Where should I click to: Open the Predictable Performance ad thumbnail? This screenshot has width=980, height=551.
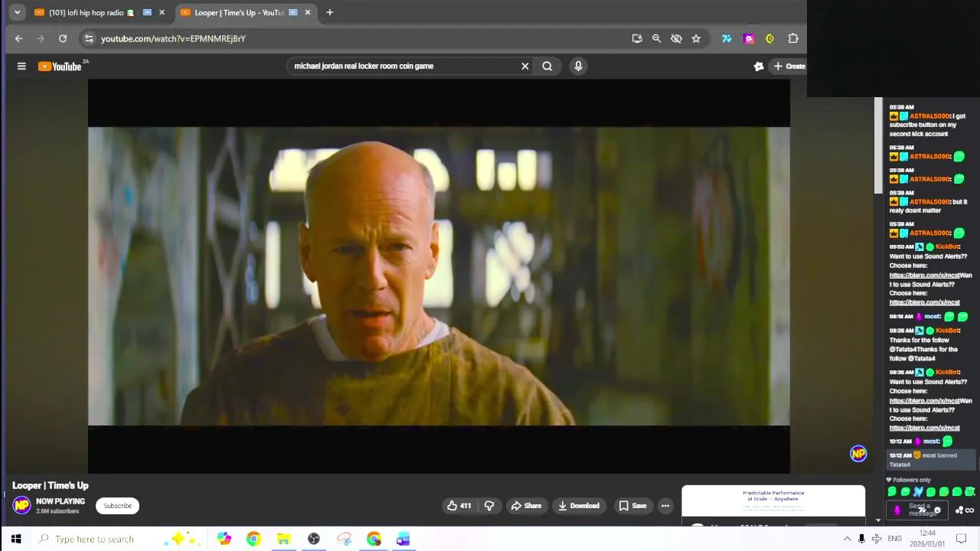[x=773, y=501]
